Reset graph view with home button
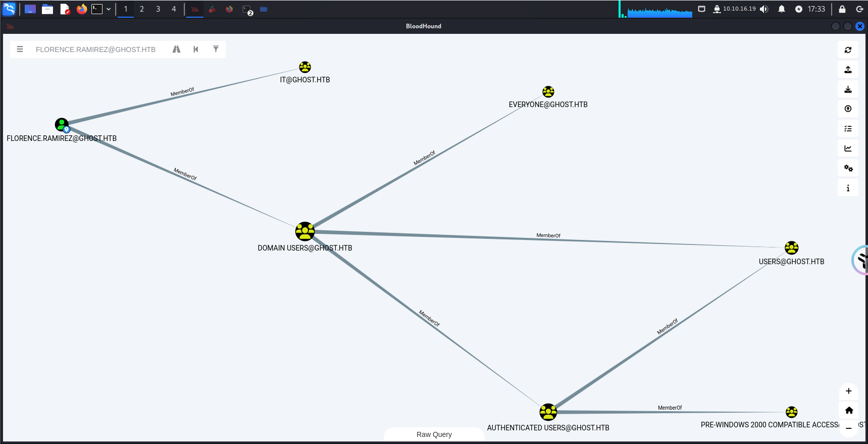Image resolution: width=868 pixels, height=444 pixels. pos(848,410)
